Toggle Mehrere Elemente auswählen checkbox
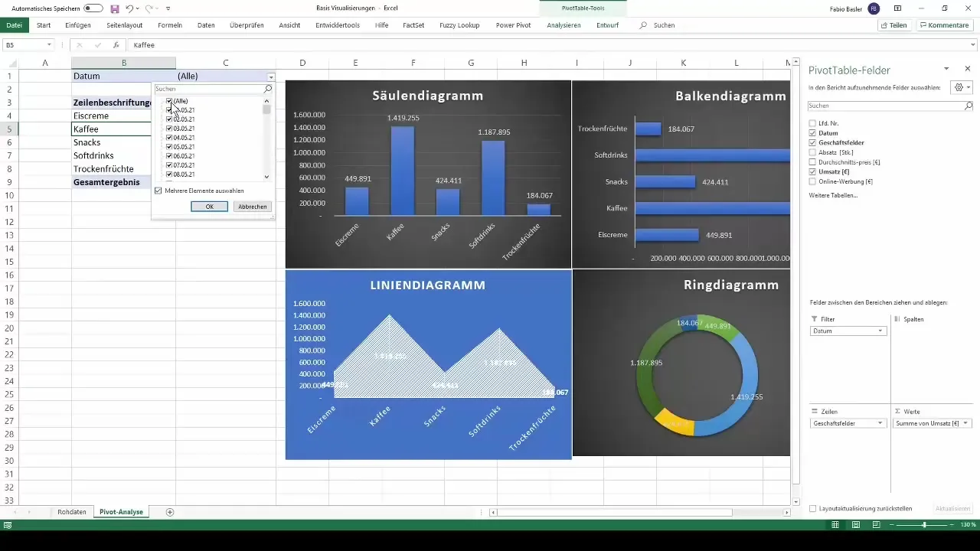 tap(158, 191)
